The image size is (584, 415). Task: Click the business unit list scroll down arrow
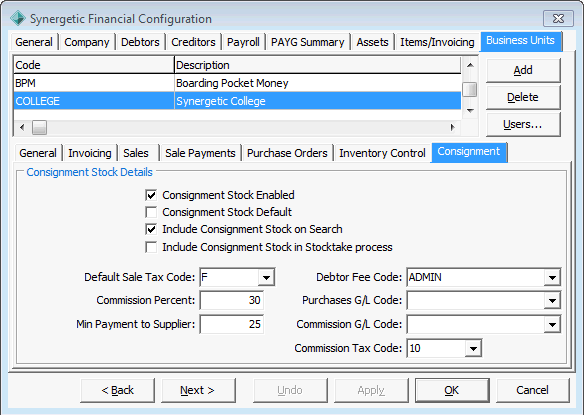pyautogui.click(x=470, y=111)
